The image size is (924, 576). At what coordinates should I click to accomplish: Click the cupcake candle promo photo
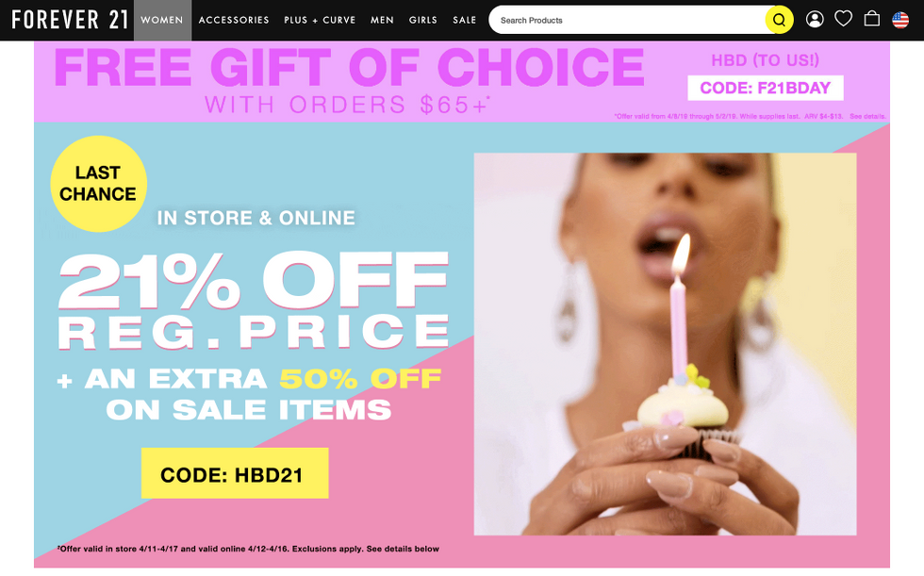click(x=665, y=344)
